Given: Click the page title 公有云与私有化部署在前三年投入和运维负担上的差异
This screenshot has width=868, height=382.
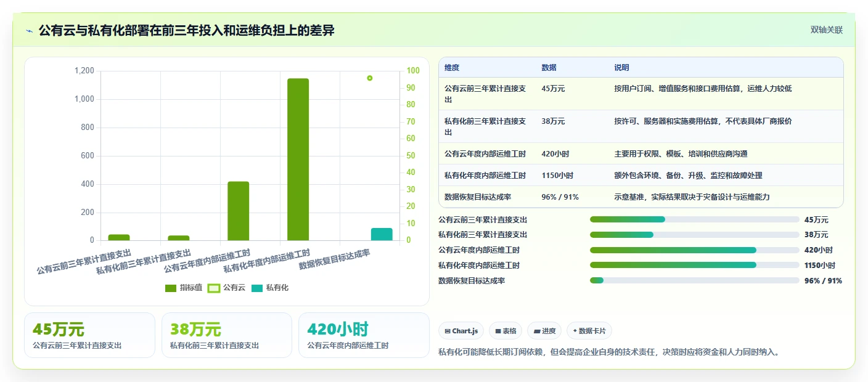Looking at the screenshot, I should 187,30.
